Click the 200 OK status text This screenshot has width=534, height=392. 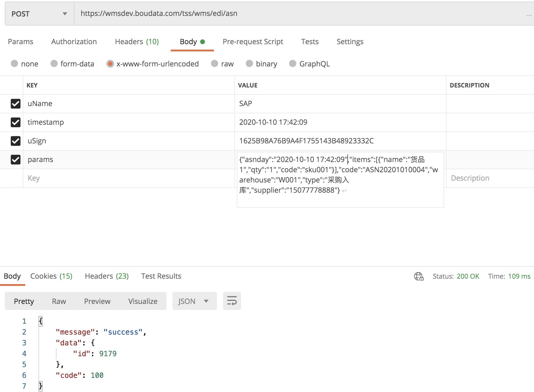coord(468,276)
